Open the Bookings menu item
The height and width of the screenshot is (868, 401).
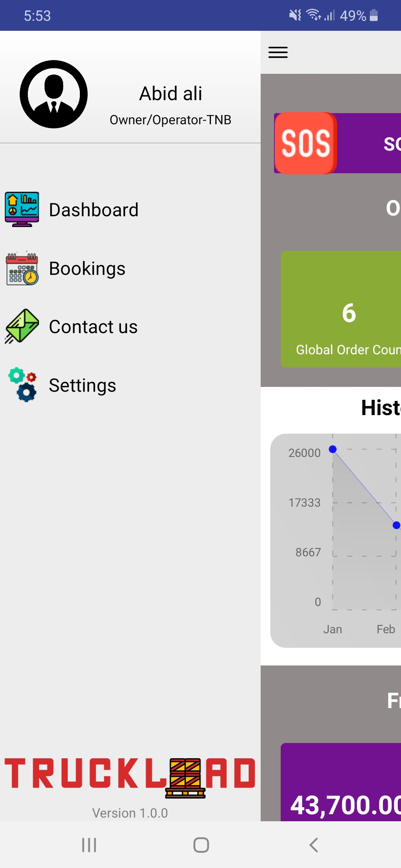tap(87, 269)
